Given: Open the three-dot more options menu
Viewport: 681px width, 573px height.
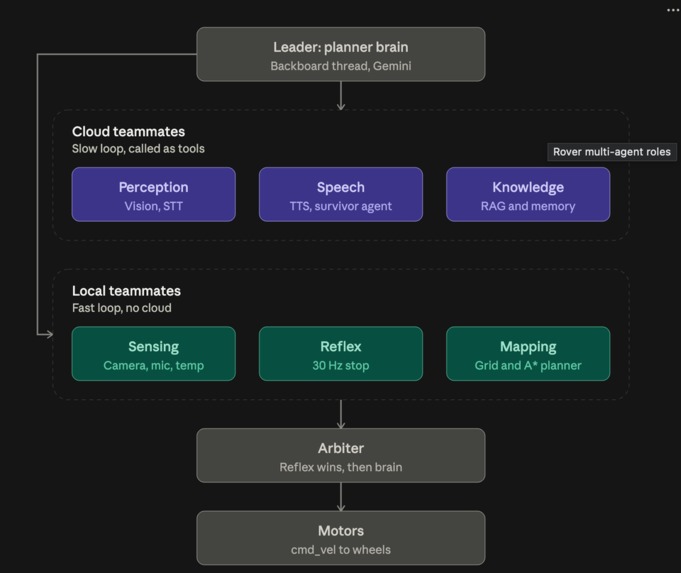Looking at the screenshot, I should point(673,10).
